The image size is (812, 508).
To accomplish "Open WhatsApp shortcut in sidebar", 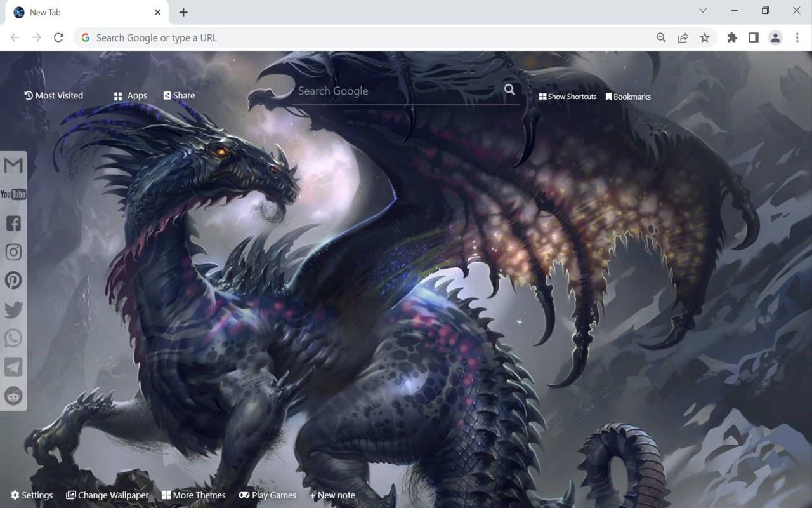I will coord(13,338).
